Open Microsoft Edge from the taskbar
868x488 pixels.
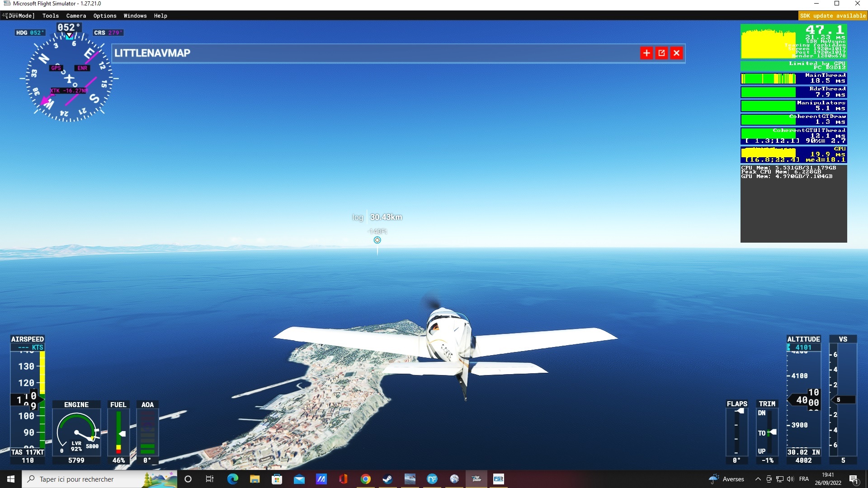click(232, 479)
